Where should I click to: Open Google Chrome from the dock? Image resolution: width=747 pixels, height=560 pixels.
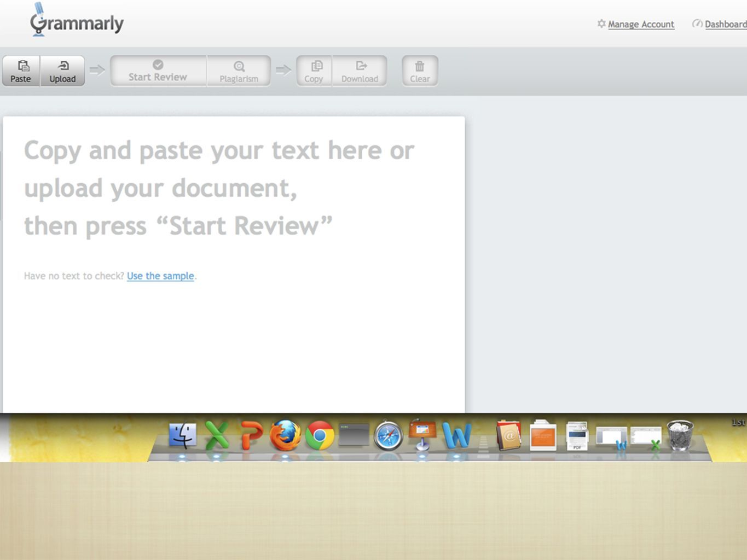[x=320, y=435]
